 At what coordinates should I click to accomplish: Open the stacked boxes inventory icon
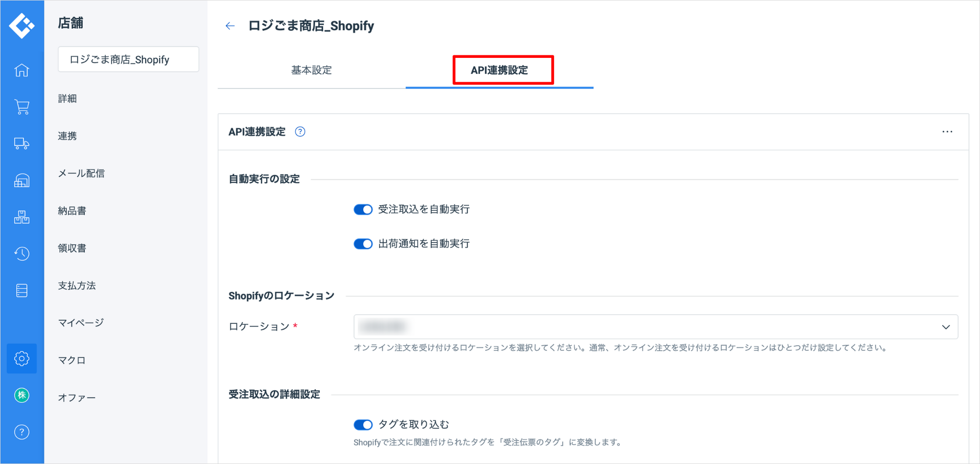(22, 217)
